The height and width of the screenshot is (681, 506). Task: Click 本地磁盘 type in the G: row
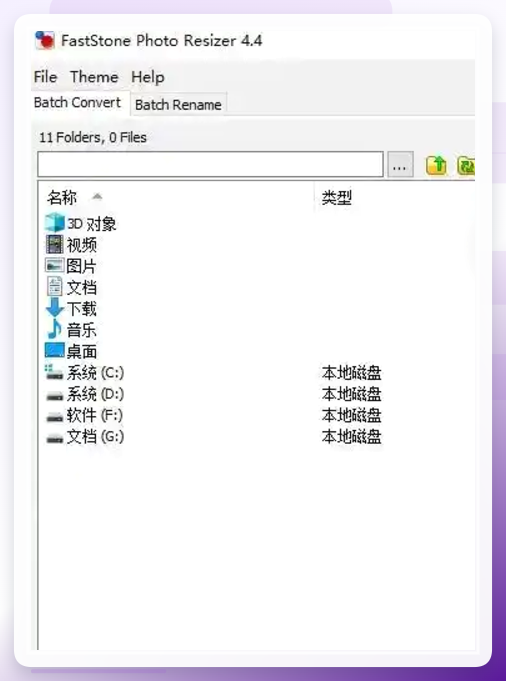tap(352, 437)
